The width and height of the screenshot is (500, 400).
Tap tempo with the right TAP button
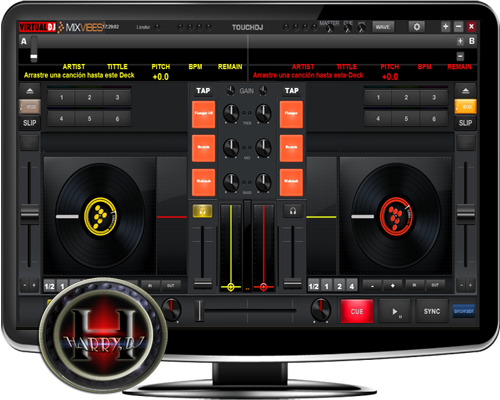pyautogui.click(x=291, y=91)
